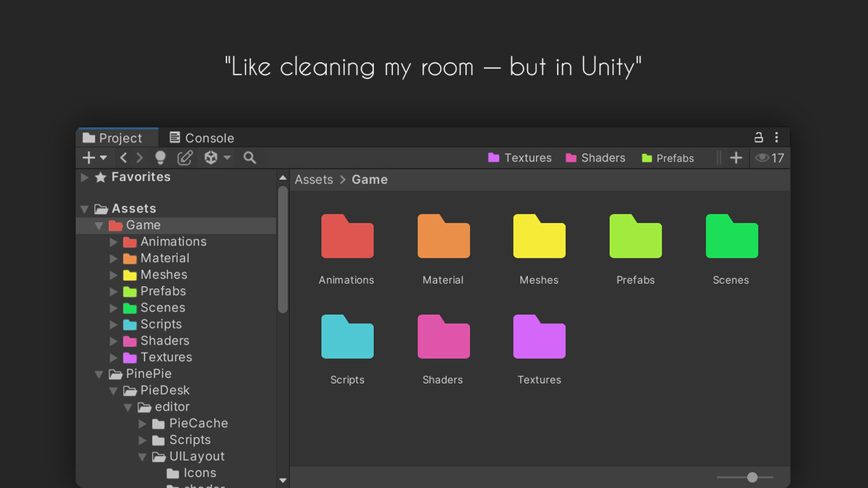Jump to Textures shortcut in toolbar

[x=520, y=158]
